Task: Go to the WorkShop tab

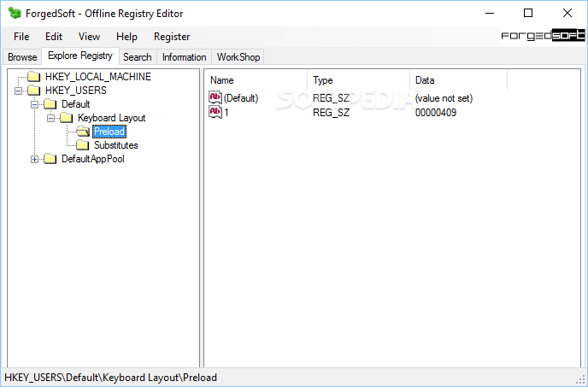Action: coord(238,57)
